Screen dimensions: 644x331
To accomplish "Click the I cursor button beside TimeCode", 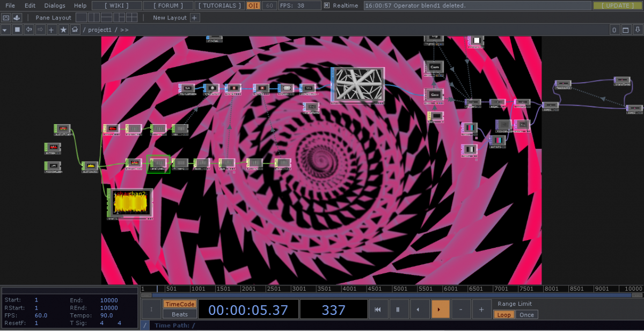I will [x=151, y=310].
